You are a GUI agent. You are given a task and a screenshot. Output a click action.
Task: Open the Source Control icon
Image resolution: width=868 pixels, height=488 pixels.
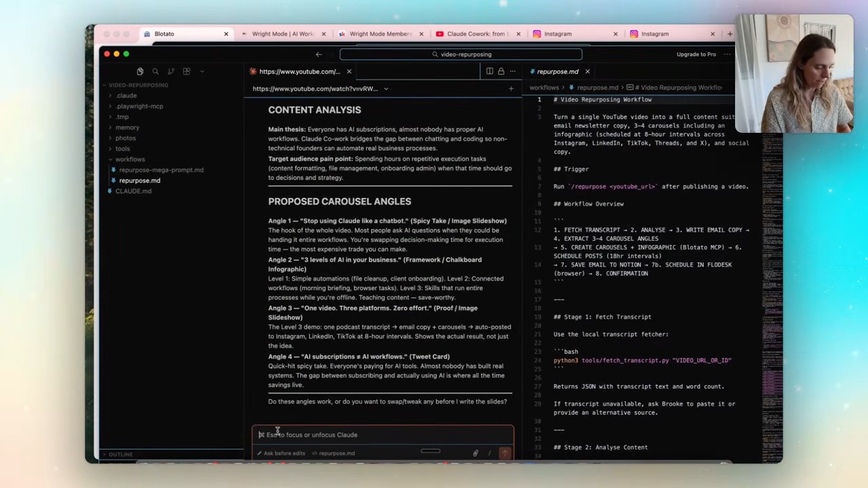click(x=171, y=71)
